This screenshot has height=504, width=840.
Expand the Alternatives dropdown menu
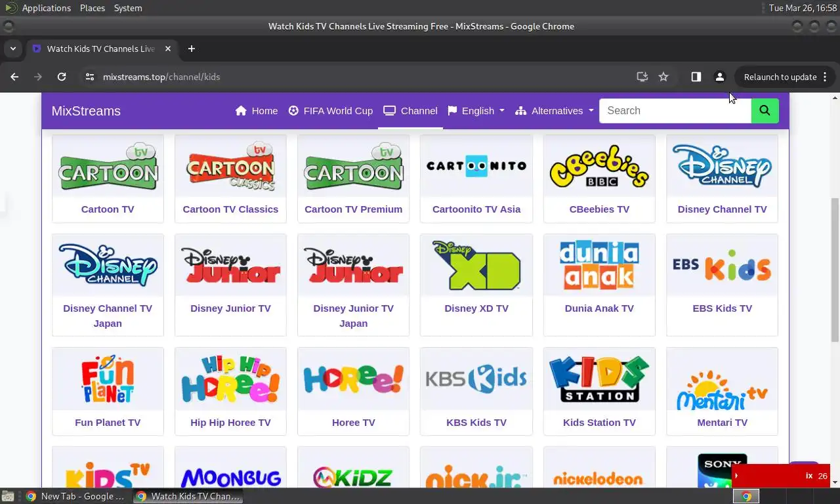coord(555,111)
